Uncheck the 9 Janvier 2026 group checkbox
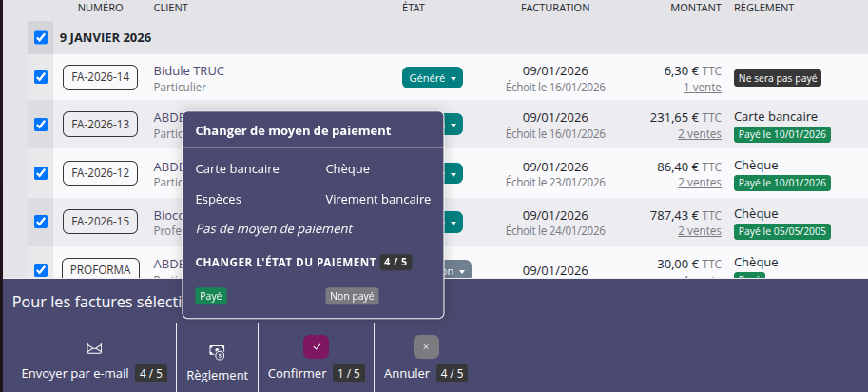This screenshot has height=392, width=868. pos(40,38)
